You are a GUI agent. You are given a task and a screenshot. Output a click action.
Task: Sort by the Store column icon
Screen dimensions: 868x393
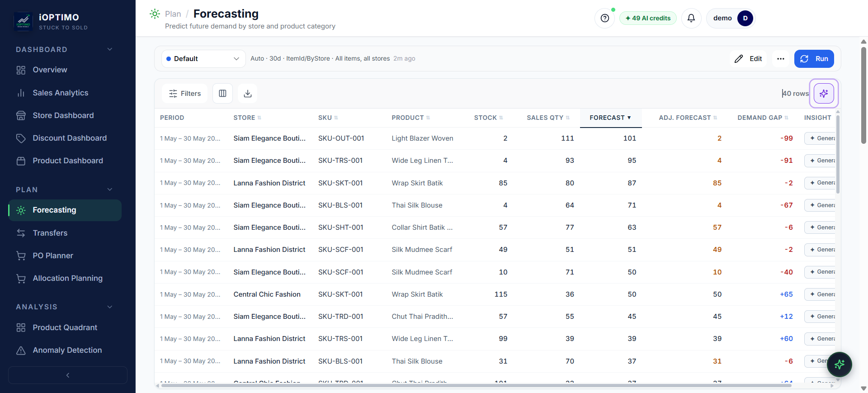[x=259, y=118]
